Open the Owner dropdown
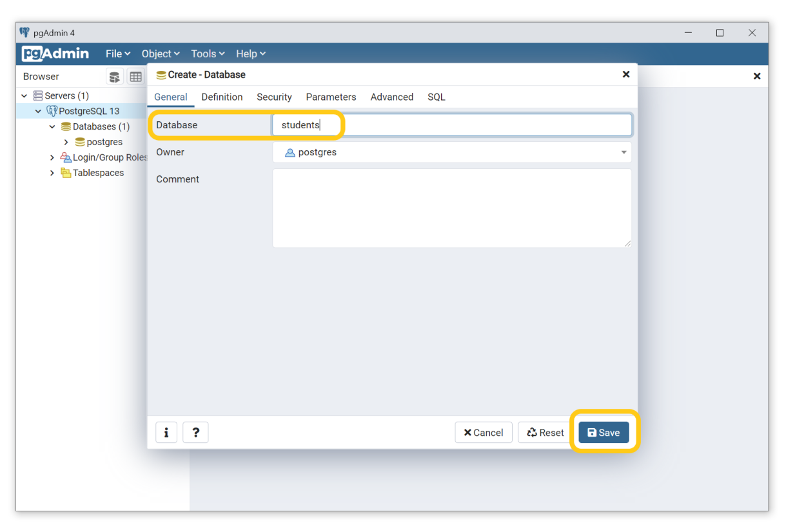Viewport: 795px width, 532px height. [452, 152]
